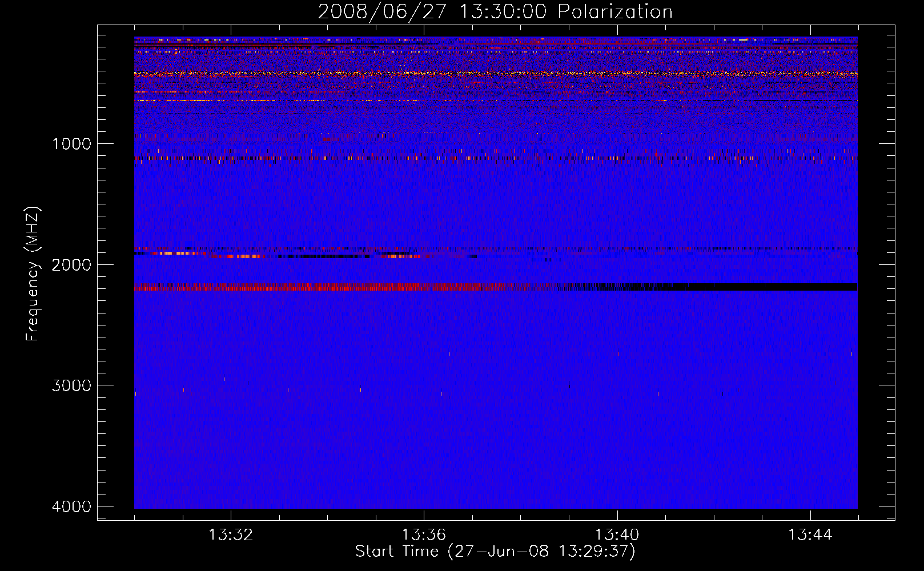The image size is (924, 571).
Task: Click the 'Start Time (27-Jun-08 13:29:37)' label
Action: click(495, 552)
